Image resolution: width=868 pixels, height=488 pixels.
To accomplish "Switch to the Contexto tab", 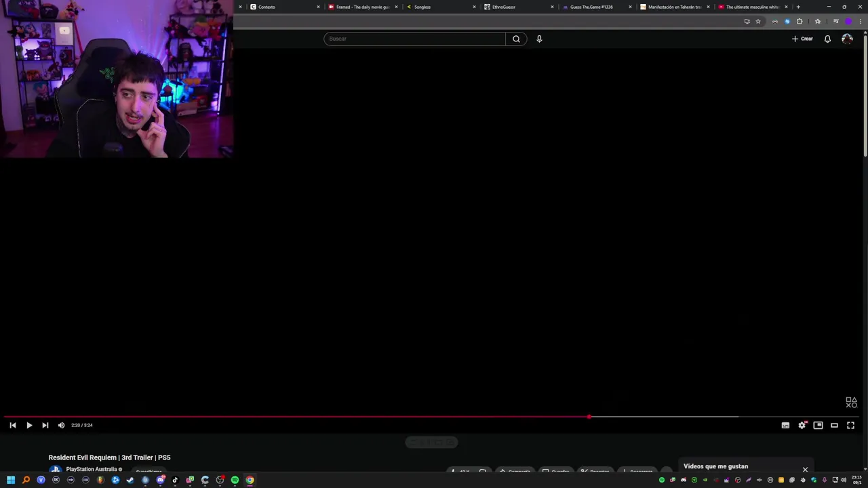I will pos(285,7).
